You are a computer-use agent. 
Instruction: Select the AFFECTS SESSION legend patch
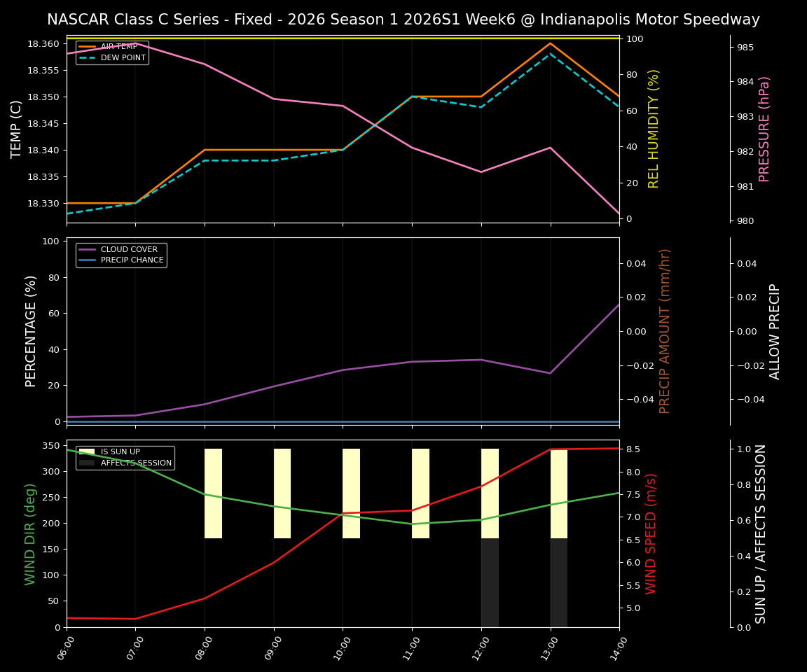pos(88,463)
